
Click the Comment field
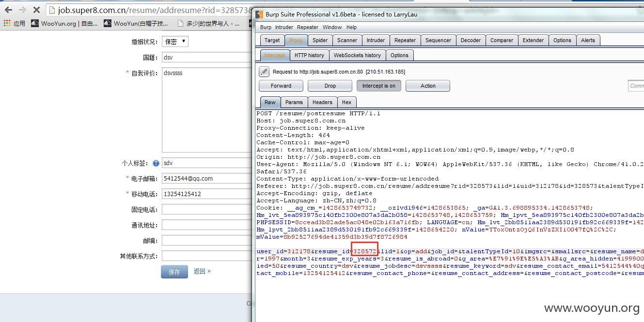[x=636, y=86]
